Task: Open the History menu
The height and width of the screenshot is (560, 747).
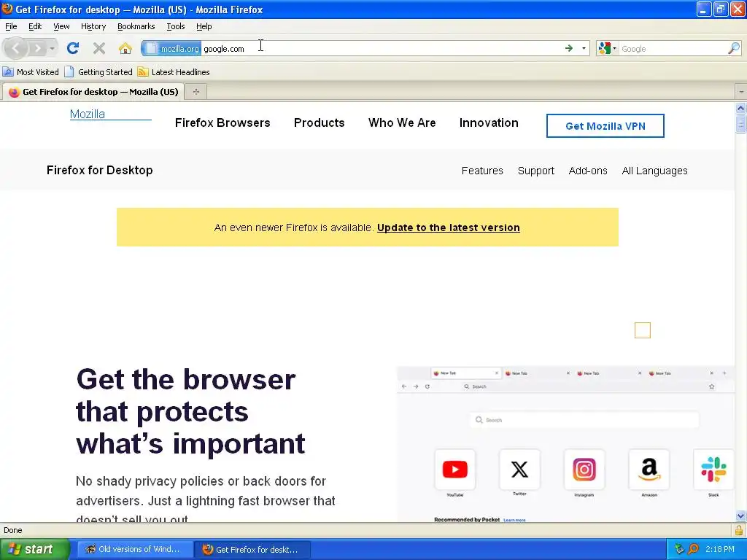Action: pyautogui.click(x=93, y=26)
